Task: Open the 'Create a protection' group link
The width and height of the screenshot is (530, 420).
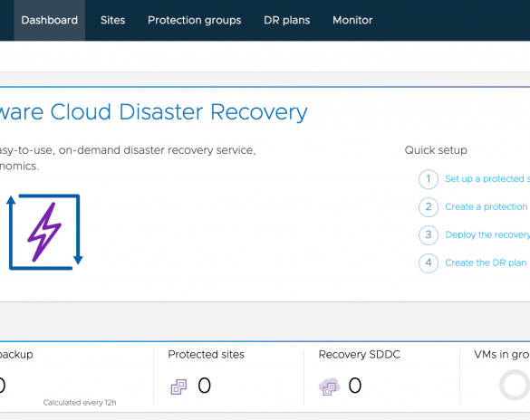Action: pos(487,206)
